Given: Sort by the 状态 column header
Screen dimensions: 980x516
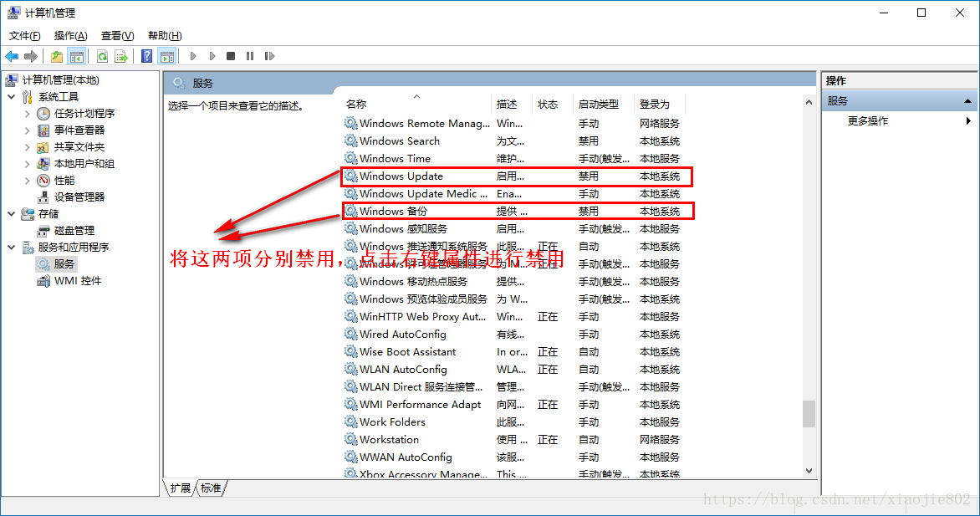Looking at the screenshot, I should (x=553, y=105).
